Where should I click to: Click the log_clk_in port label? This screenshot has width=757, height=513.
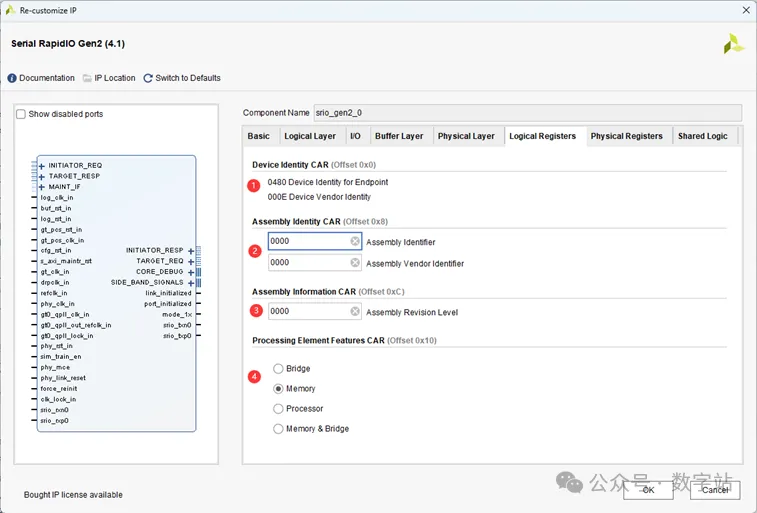pyautogui.click(x=57, y=198)
